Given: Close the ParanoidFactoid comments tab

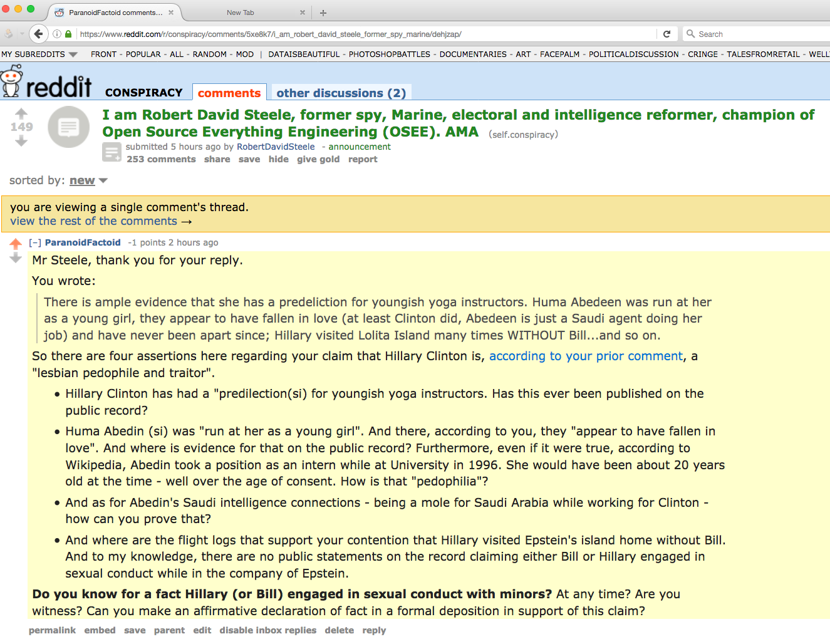Looking at the screenshot, I should (171, 13).
